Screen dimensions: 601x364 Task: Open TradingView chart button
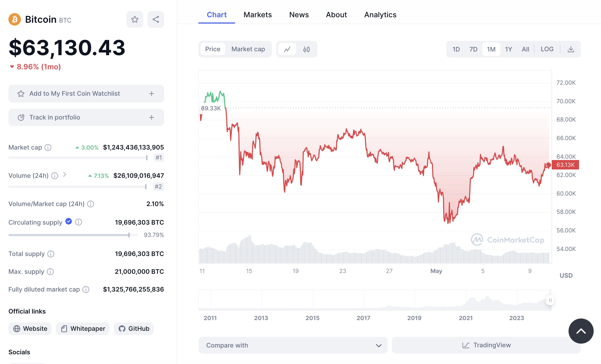click(486, 345)
